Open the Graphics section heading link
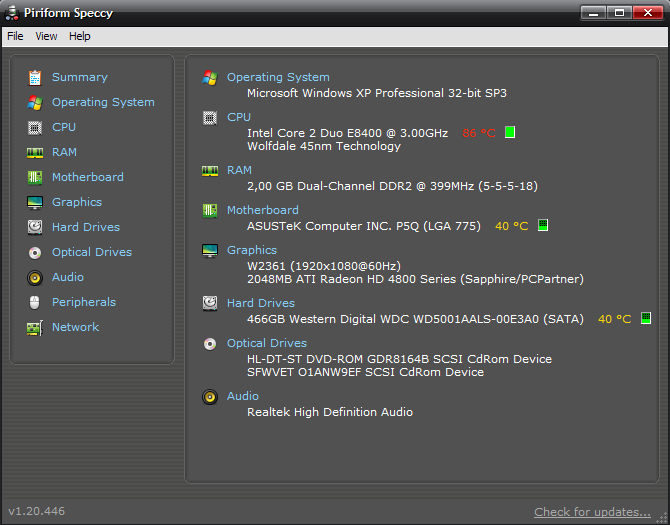 coord(252,250)
